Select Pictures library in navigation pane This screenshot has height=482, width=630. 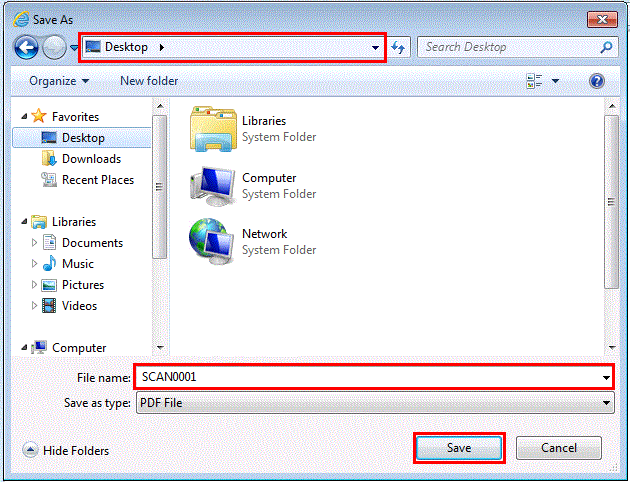click(82, 285)
